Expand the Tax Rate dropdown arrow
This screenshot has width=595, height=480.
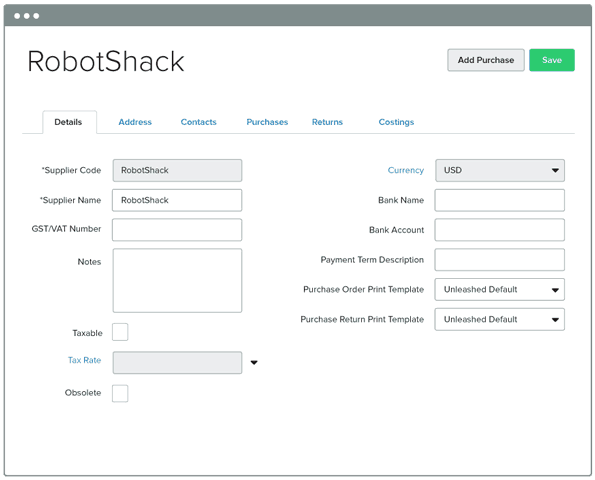[254, 363]
